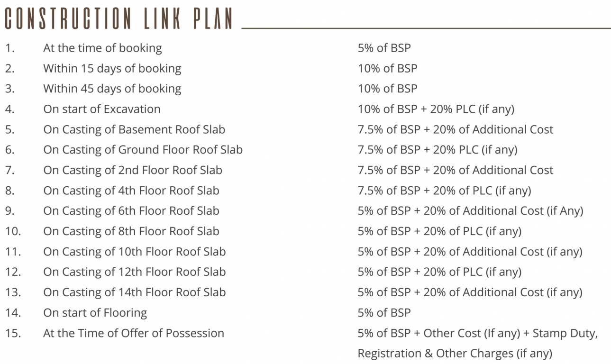Image resolution: width=611 pixels, height=364 pixels.
Task: Select 'At the time of booking' text
Action: [x=102, y=48]
